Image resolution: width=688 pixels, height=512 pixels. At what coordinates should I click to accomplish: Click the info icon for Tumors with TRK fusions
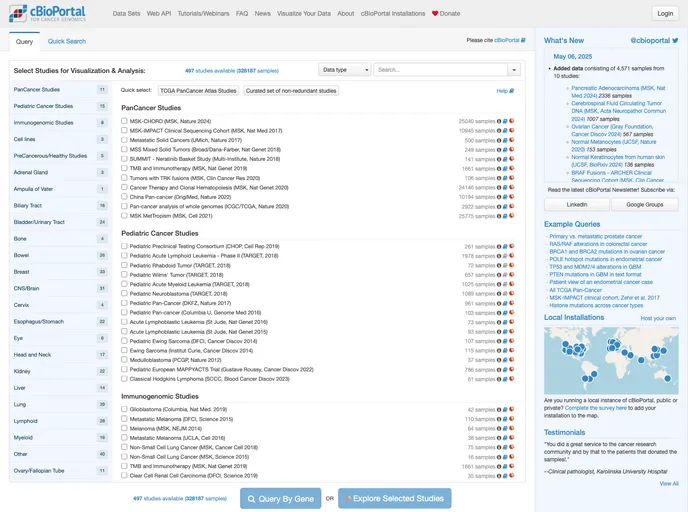click(499, 178)
